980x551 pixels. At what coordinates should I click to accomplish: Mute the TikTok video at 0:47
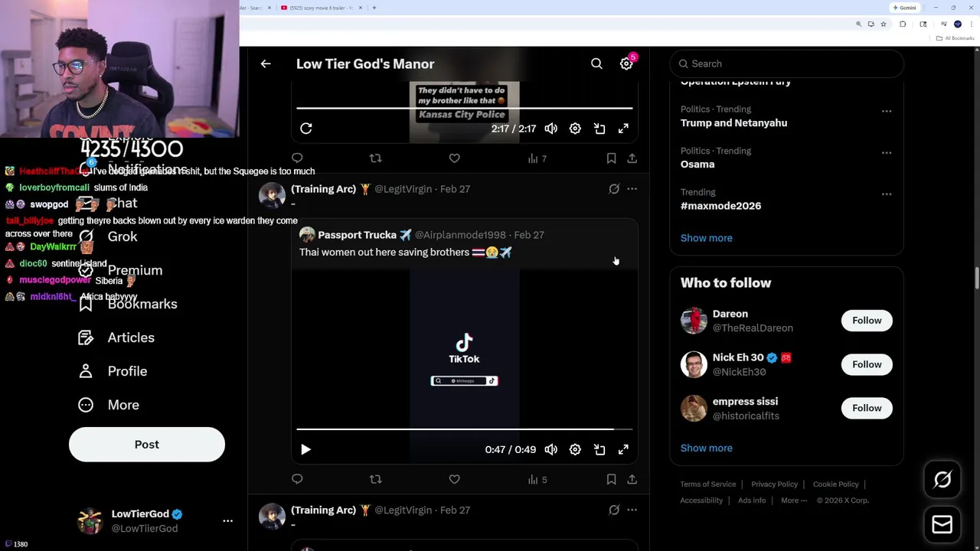[551, 450]
